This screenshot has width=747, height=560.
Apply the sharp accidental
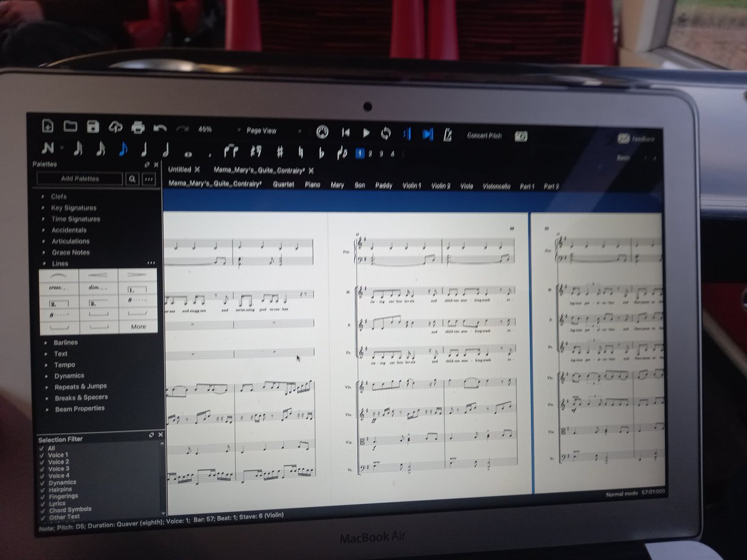[x=280, y=152]
